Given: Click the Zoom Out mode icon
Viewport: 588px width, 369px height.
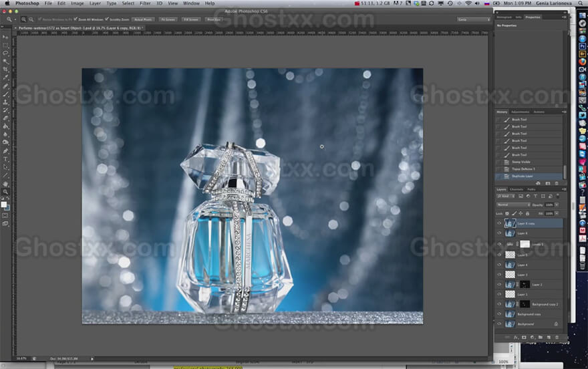Looking at the screenshot, I should (31, 19).
